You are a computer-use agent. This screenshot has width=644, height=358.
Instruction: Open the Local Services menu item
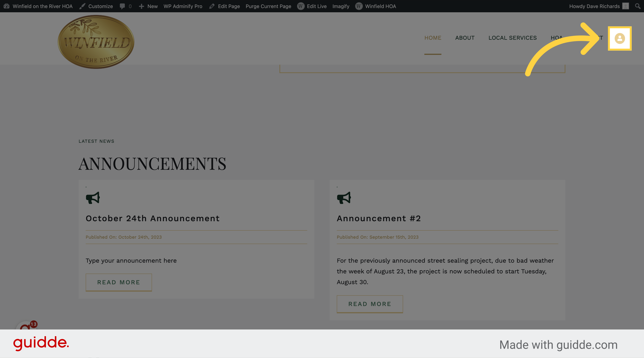click(513, 38)
